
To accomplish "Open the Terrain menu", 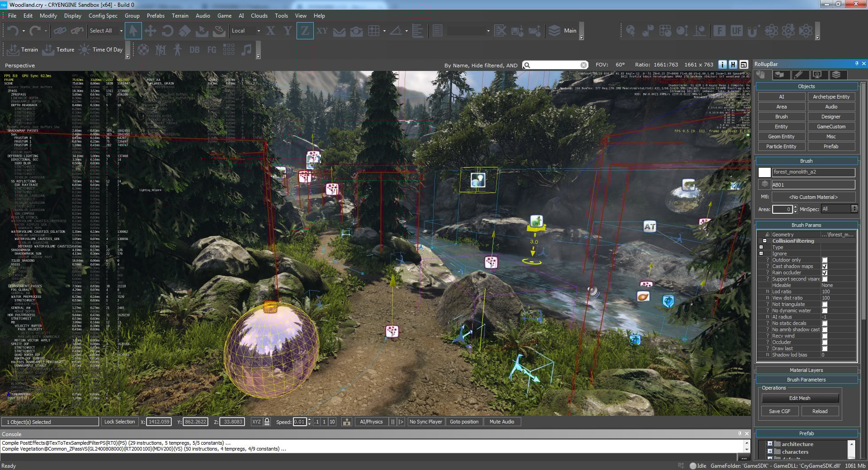I will pos(180,15).
